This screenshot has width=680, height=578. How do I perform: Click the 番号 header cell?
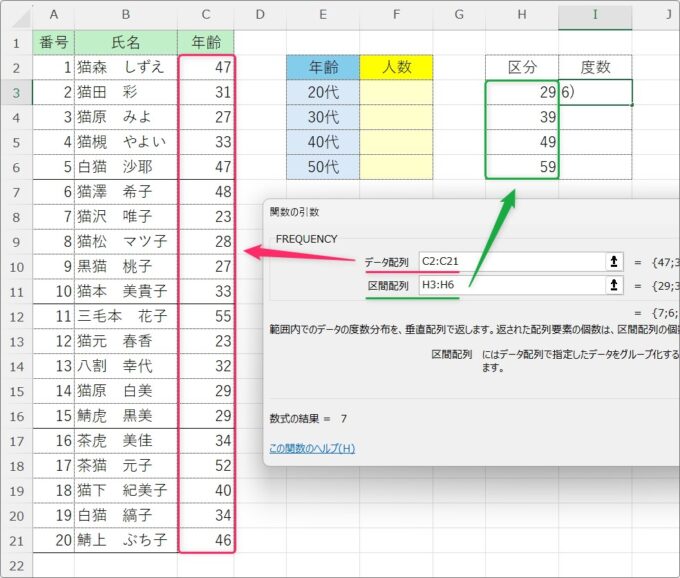pyautogui.click(x=53, y=42)
